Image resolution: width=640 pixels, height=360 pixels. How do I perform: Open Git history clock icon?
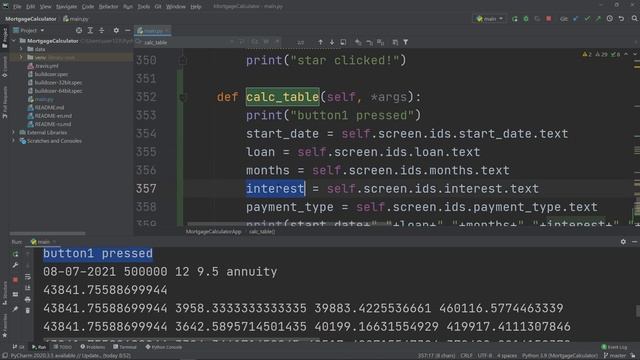[x=610, y=19]
